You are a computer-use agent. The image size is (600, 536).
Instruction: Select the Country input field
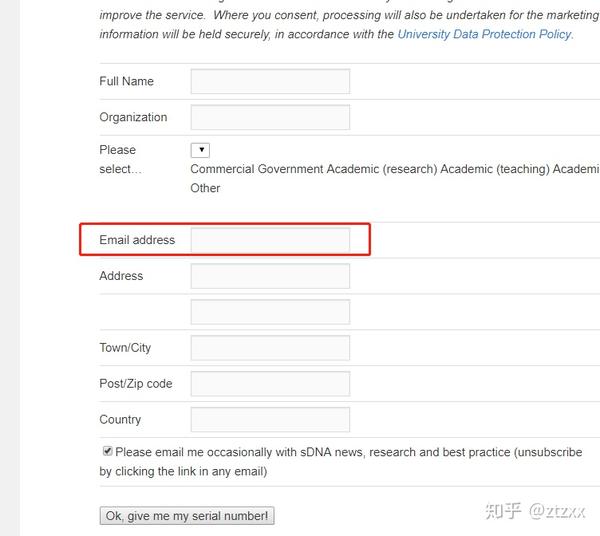pyautogui.click(x=270, y=420)
